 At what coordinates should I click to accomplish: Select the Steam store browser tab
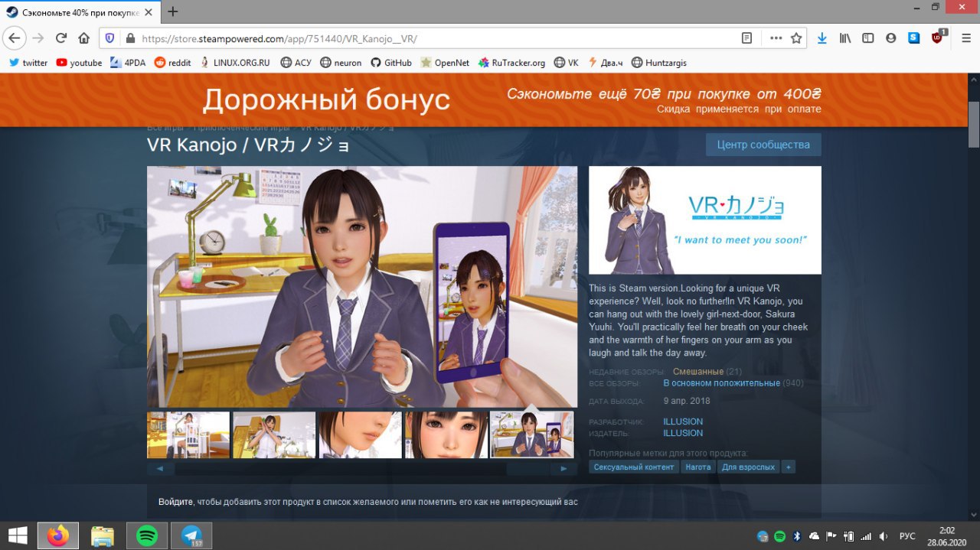pyautogui.click(x=80, y=11)
